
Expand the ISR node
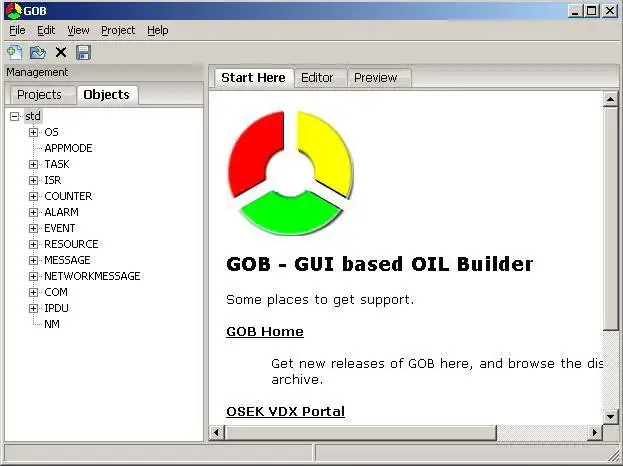pos(33,180)
